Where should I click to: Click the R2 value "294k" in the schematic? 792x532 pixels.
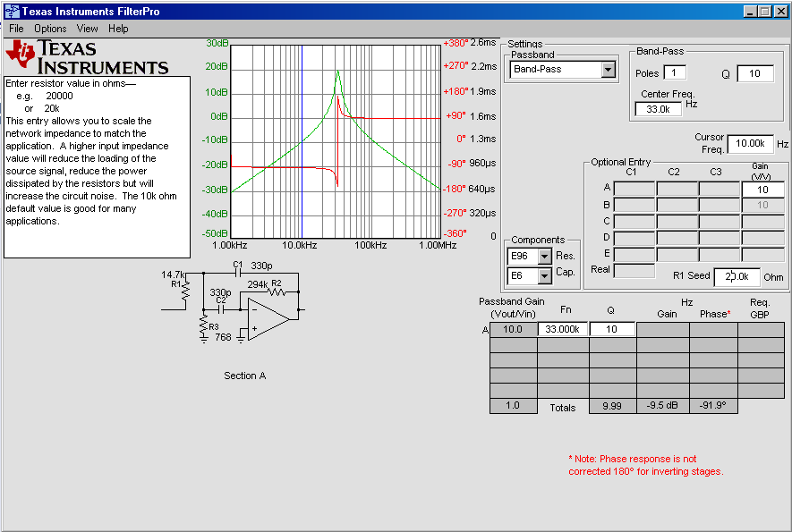coord(258,284)
